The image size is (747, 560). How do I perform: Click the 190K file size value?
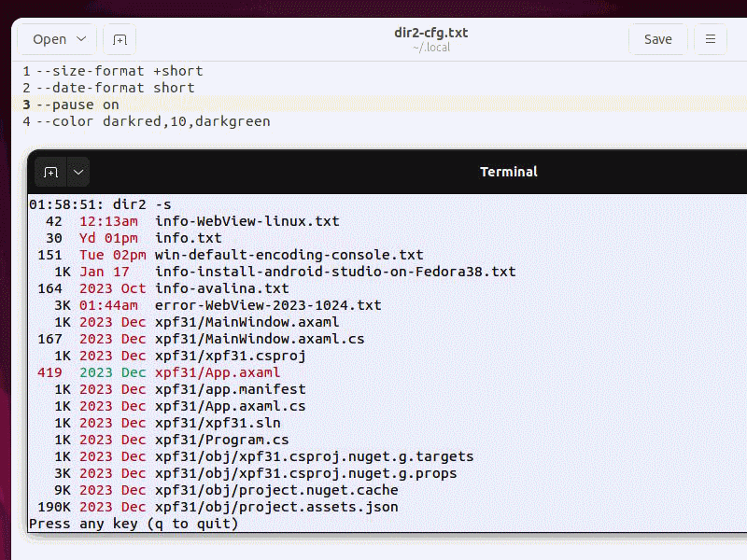click(x=54, y=507)
